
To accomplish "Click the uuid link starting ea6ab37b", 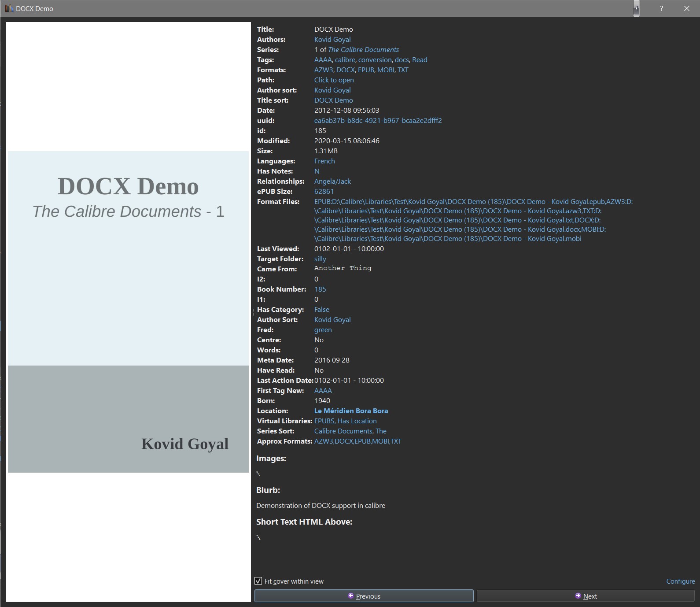I will 378,121.
